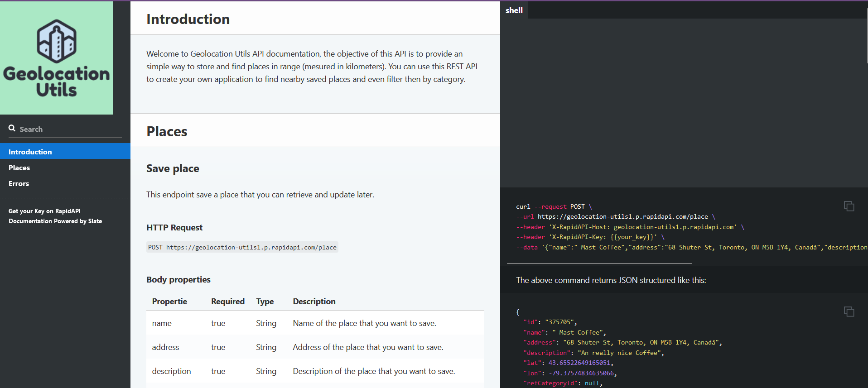Click the Required column header
Viewport: 868px width, 388px height.
[x=228, y=301]
